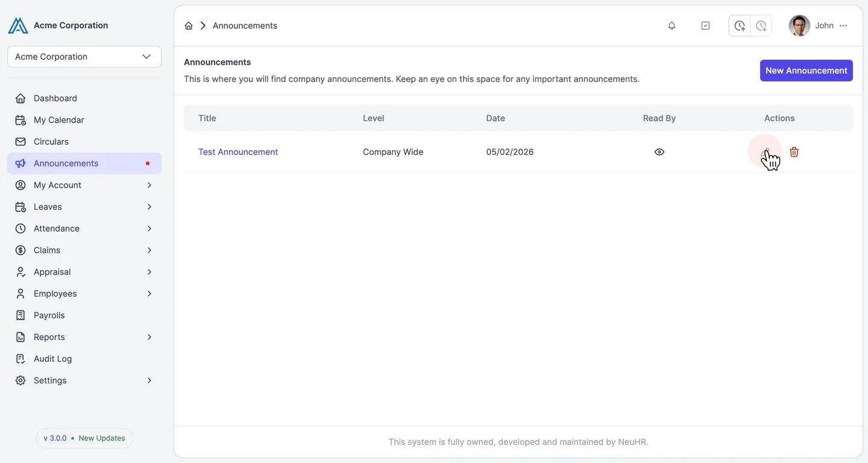Delete Test Announcement with trash icon
The image size is (868, 463).
pyautogui.click(x=794, y=152)
